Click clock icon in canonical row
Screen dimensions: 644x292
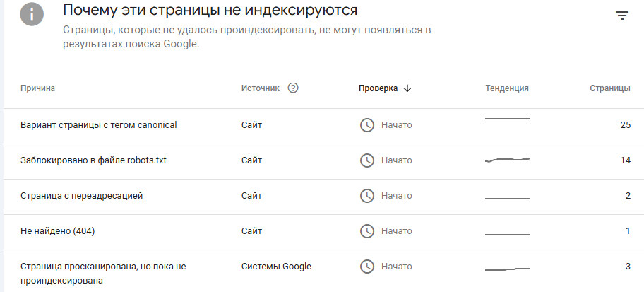tap(366, 125)
